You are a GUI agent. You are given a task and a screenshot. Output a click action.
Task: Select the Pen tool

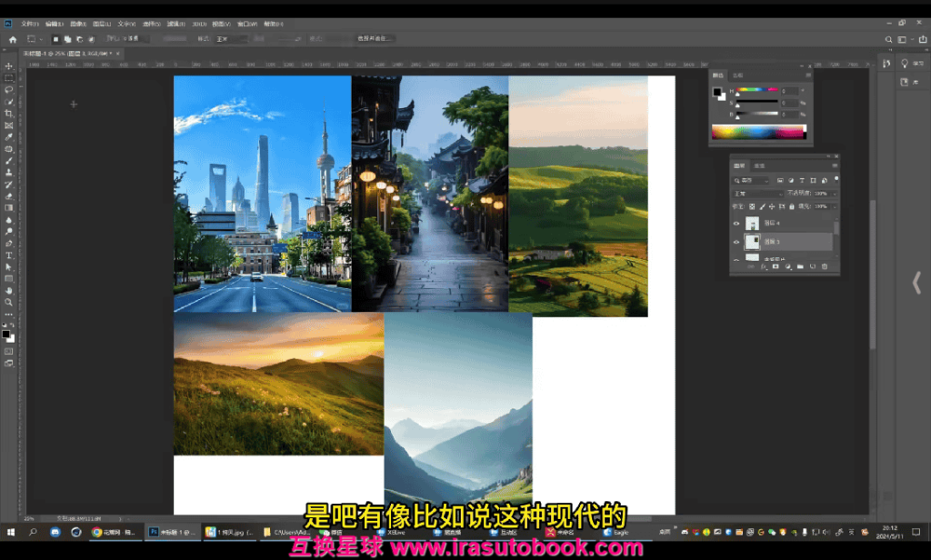pyautogui.click(x=9, y=244)
